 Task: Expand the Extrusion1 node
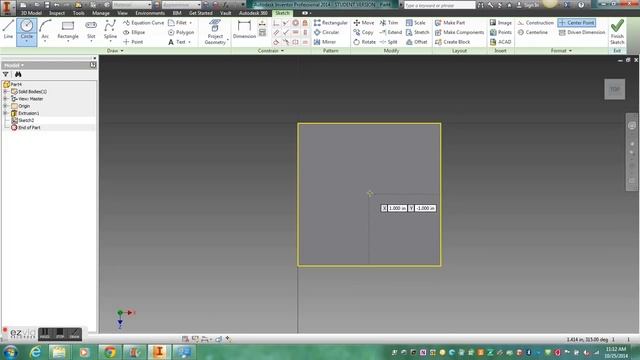(x=6, y=113)
